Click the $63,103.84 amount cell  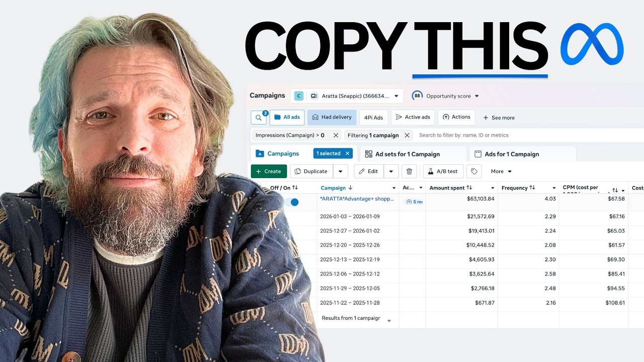[x=481, y=199]
